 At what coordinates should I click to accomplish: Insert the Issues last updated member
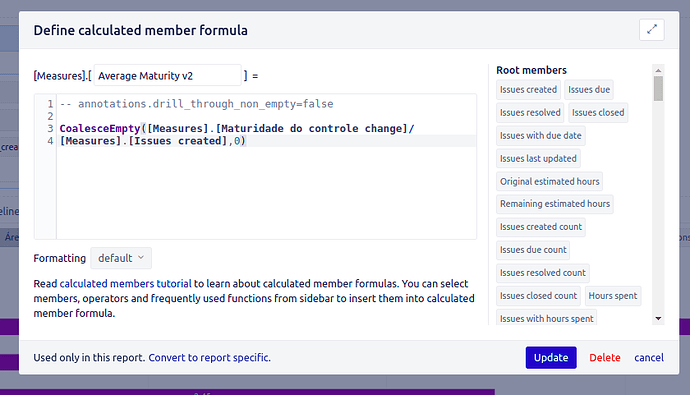tap(538, 158)
